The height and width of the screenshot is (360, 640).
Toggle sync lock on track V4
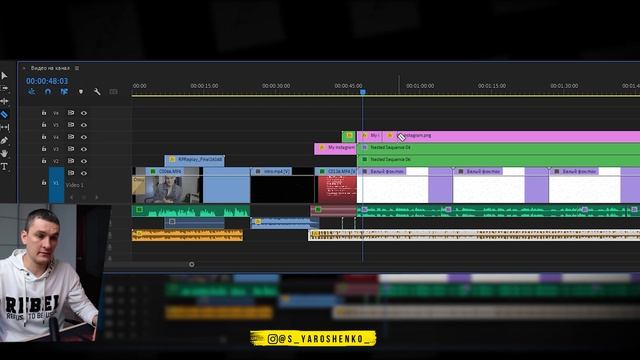[71, 137]
